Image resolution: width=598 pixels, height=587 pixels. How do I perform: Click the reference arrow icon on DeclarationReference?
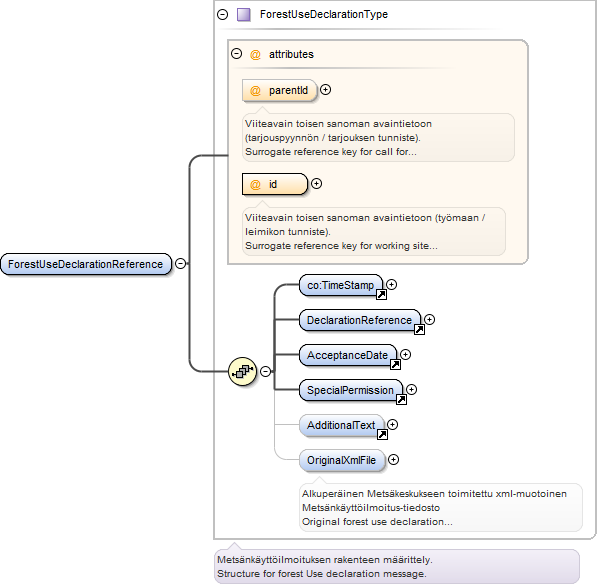click(419, 330)
